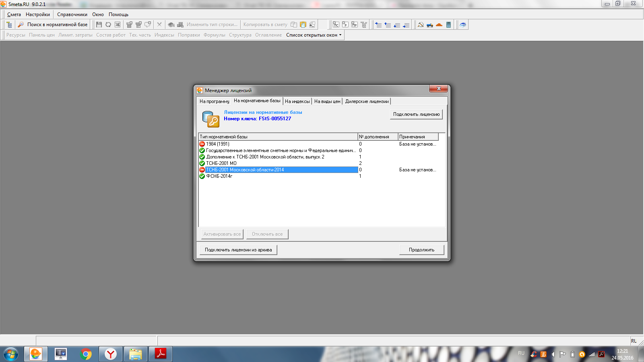Click Подключить лицензию button

(x=416, y=114)
